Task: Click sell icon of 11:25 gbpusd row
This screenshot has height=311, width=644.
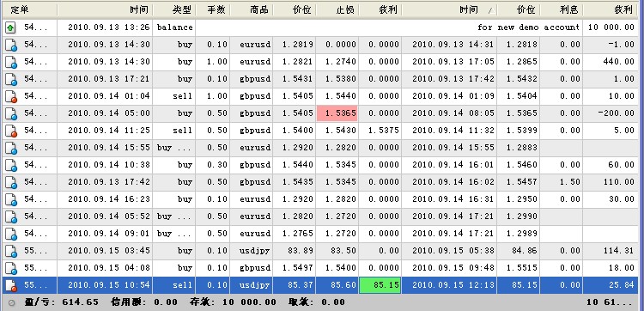Action: click(x=10, y=131)
